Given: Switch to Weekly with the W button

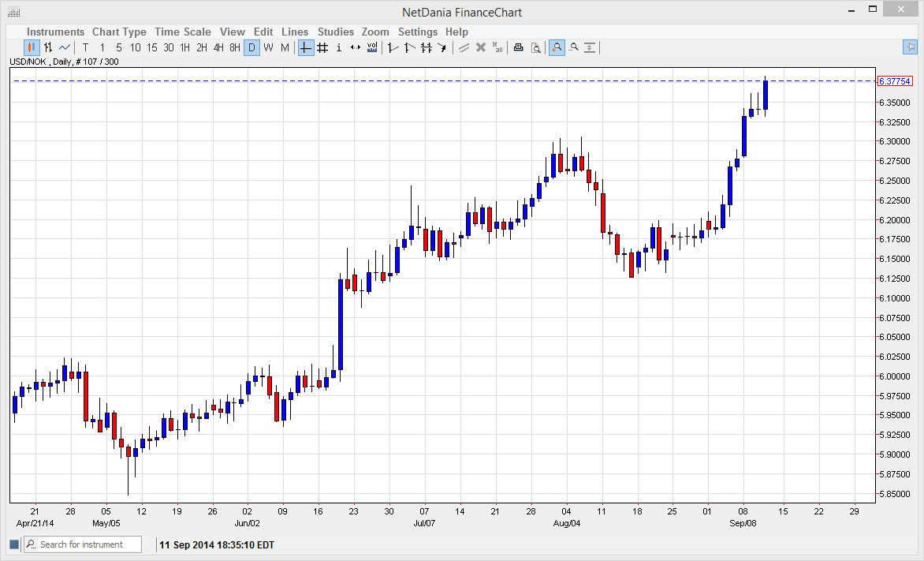Looking at the screenshot, I should [268, 47].
